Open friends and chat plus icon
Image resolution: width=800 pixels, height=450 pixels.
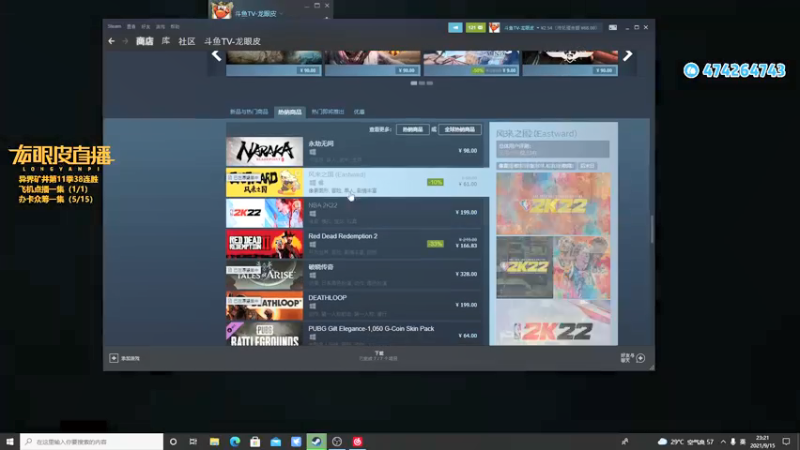pyautogui.click(x=640, y=358)
